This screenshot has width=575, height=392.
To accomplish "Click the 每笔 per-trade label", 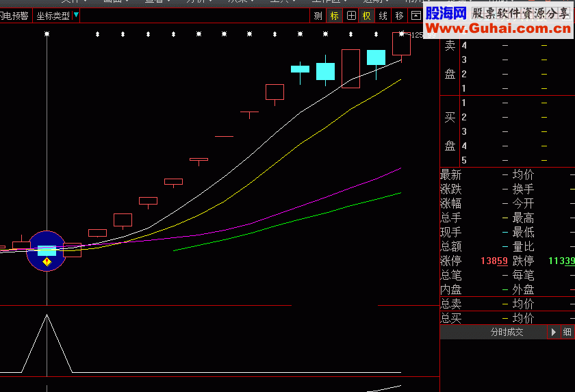I will (523, 275).
